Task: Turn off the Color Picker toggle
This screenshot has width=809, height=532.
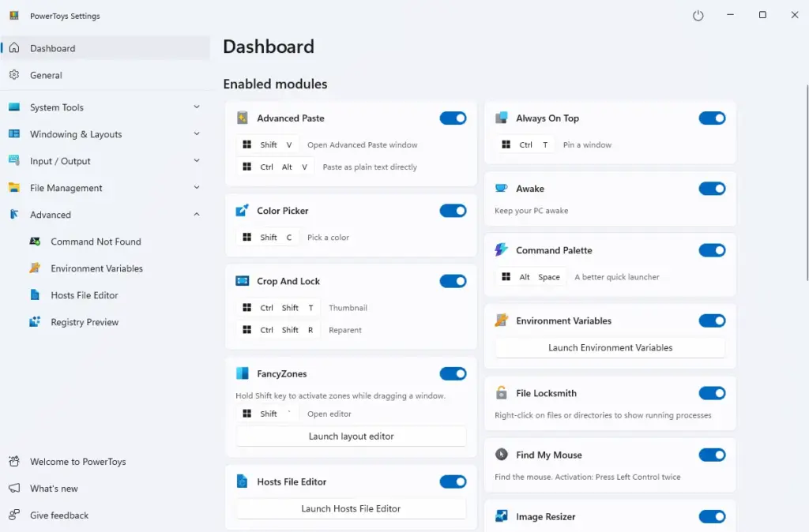Action: [453, 211]
